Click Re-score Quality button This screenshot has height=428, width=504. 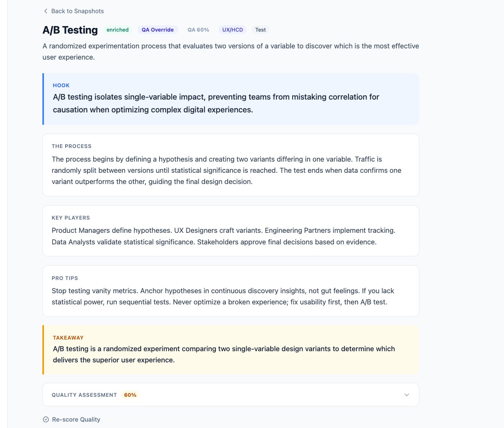(x=72, y=420)
